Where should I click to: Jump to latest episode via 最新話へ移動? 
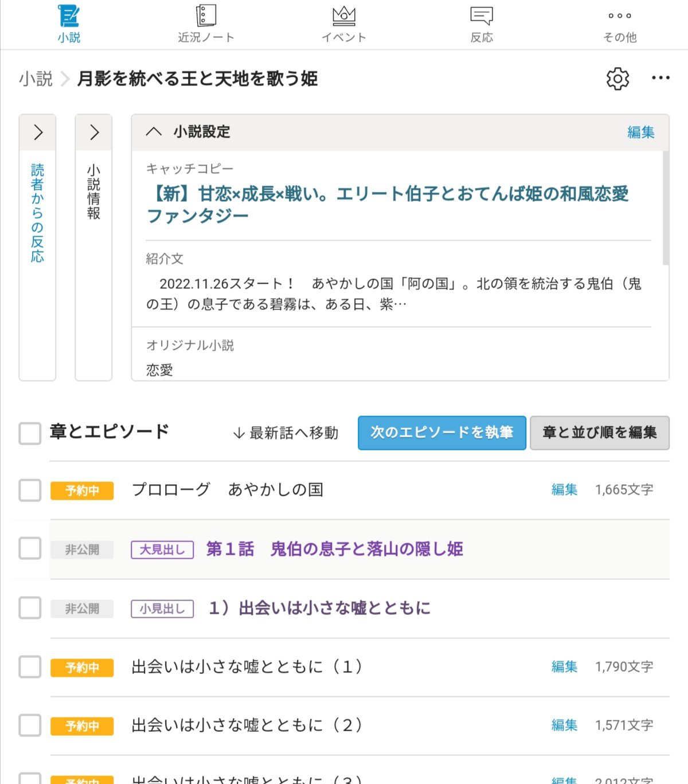click(x=286, y=433)
